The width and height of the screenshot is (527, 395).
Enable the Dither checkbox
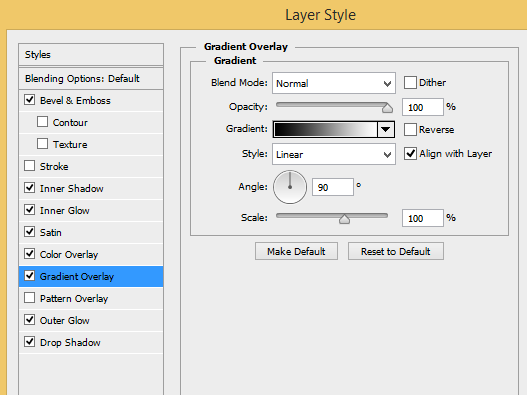tap(410, 82)
